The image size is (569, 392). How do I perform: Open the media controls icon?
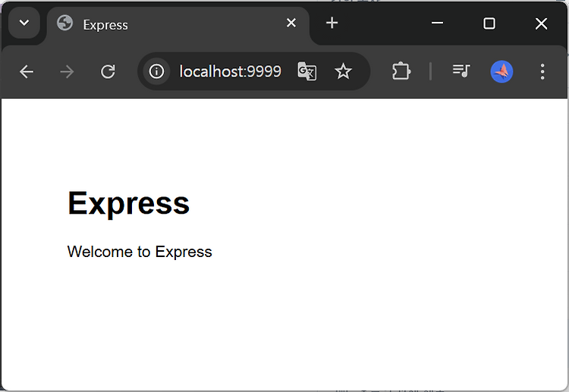click(461, 71)
